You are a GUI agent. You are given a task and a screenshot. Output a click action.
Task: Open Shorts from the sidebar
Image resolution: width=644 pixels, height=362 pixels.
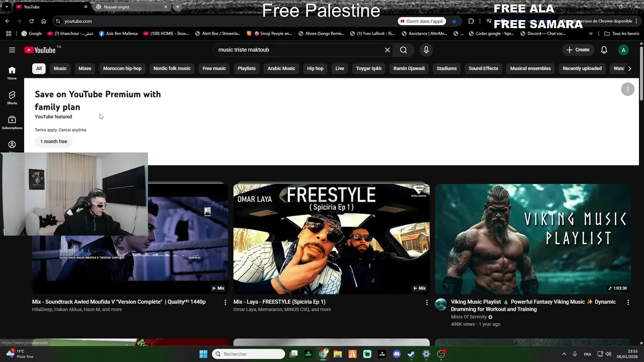pyautogui.click(x=12, y=98)
